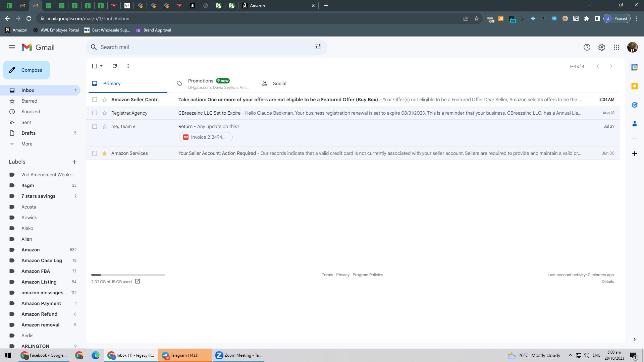
Task: Hide the side panel with bottom chevron
Action: (635, 339)
